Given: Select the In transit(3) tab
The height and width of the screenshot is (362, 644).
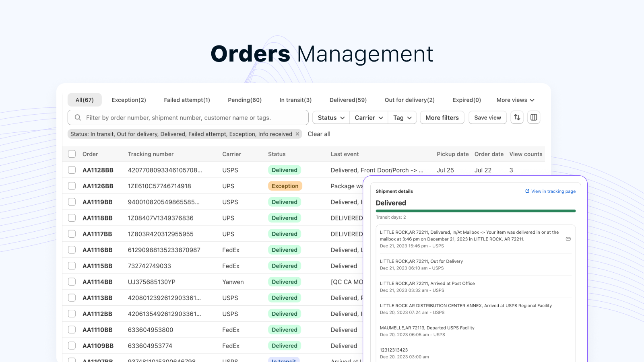Looking at the screenshot, I should [295, 100].
